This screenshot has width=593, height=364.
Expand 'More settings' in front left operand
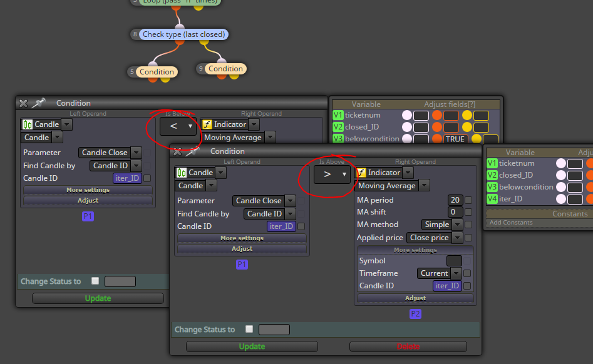point(242,238)
